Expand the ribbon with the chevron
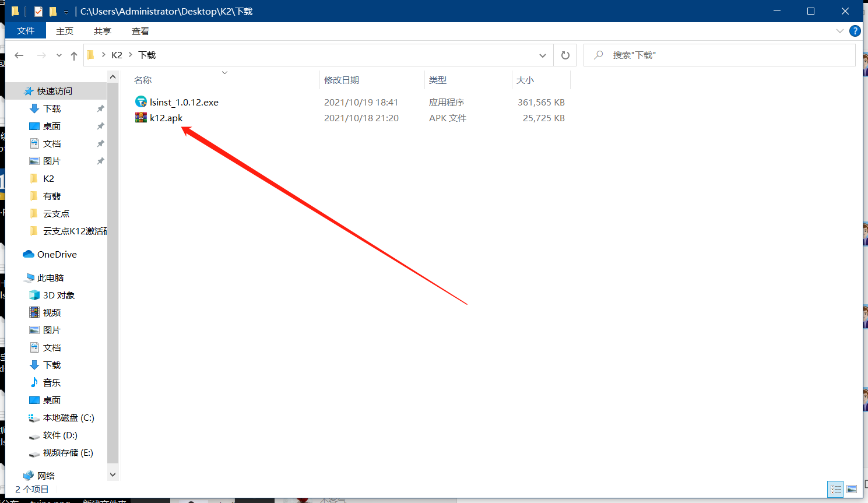 [x=839, y=31]
